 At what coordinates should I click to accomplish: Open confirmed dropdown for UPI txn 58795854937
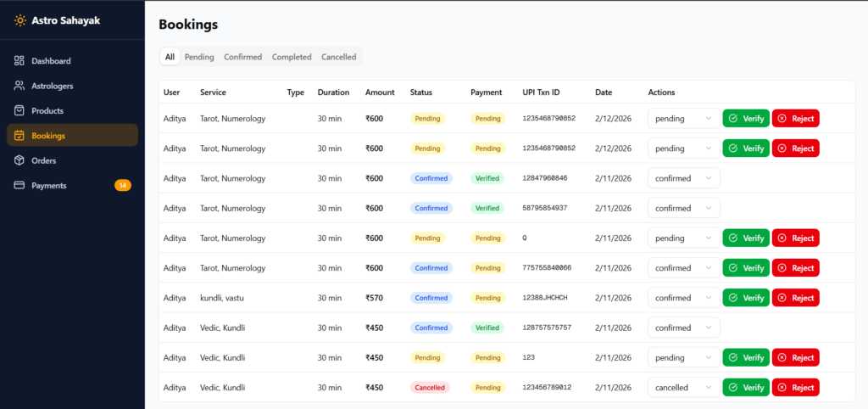pos(683,208)
